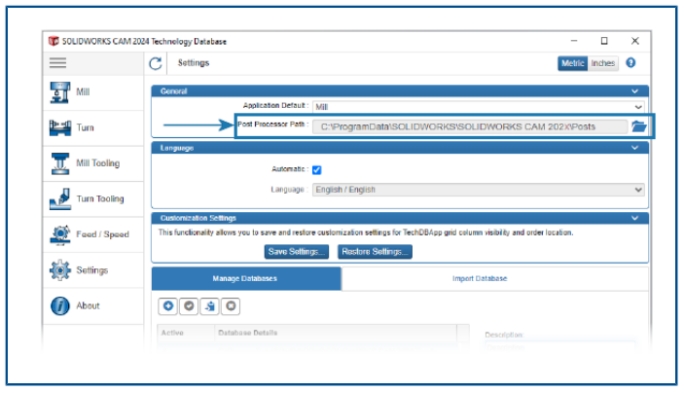Open the hamburger navigation menu
The image size is (684, 393).
pos(58,63)
